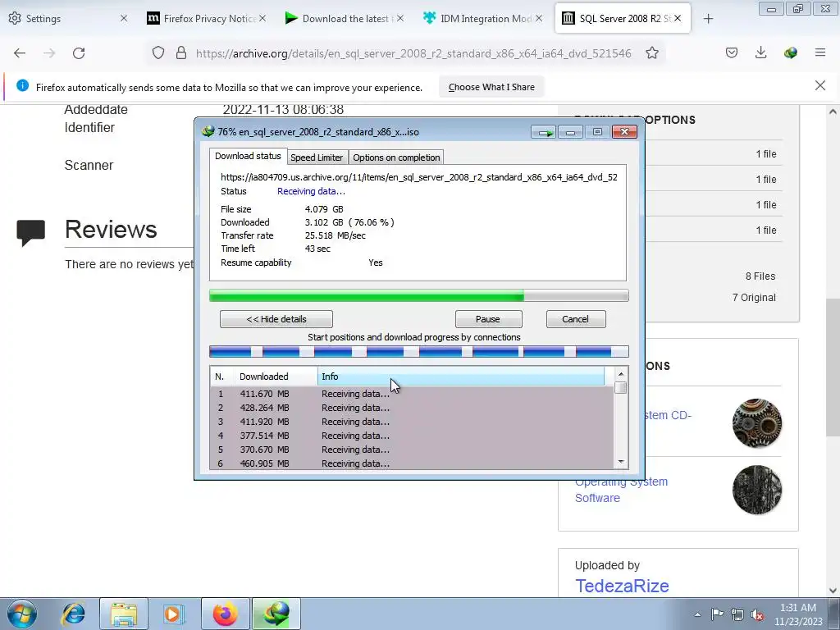Viewport: 840px width, 630px height.
Task: Open Action Center flag icon
Action: click(717, 614)
